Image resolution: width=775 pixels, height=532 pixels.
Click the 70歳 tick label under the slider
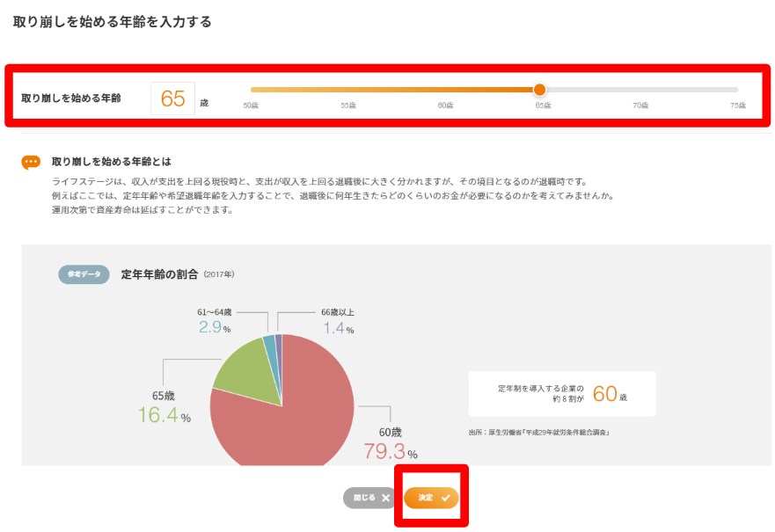[640, 106]
